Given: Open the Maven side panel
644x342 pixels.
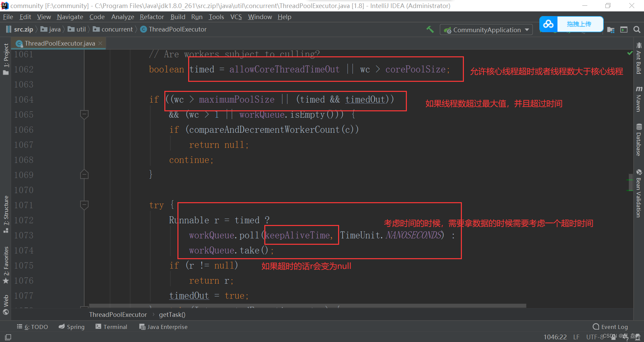Looking at the screenshot, I should (x=639, y=99).
